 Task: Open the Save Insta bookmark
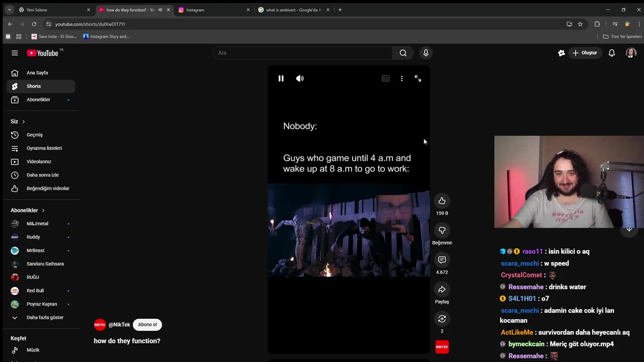[54, 36]
